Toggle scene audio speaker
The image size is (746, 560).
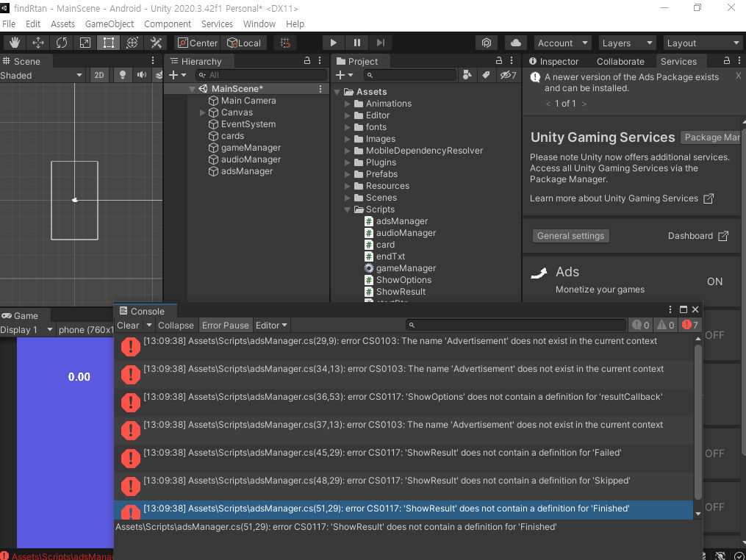point(142,75)
